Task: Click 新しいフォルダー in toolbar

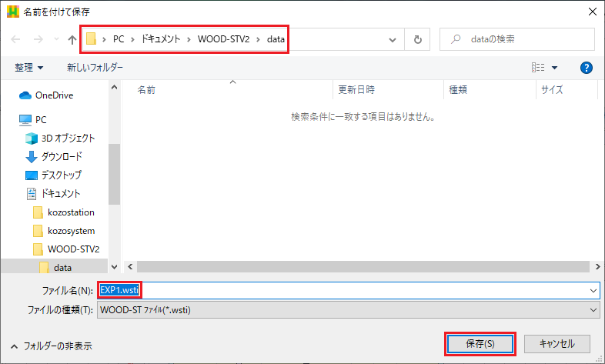Action: click(x=95, y=68)
